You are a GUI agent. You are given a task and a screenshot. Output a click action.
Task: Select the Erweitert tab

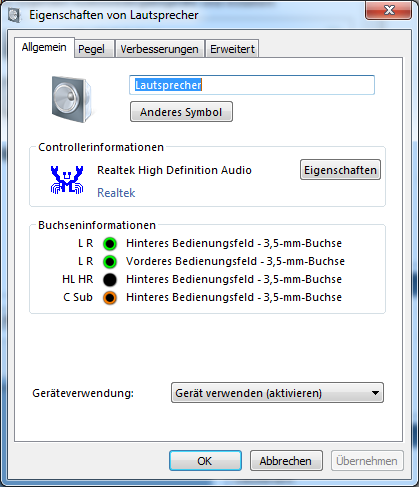pos(232,49)
